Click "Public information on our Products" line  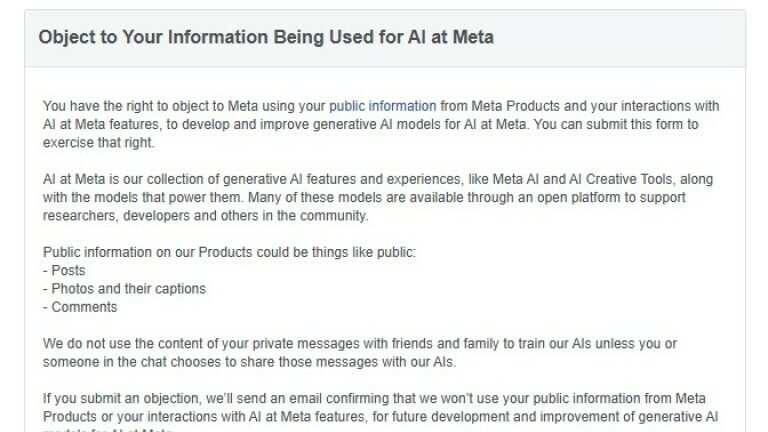pyautogui.click(x=229, y=252)
